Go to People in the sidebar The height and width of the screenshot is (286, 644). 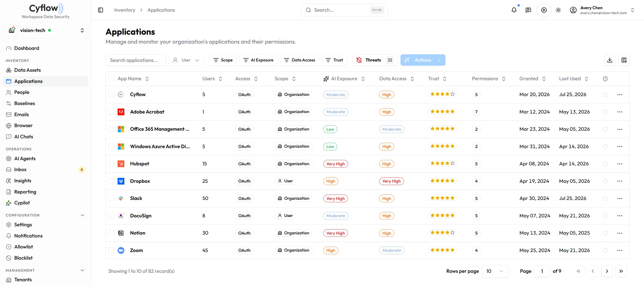point(45,92)
